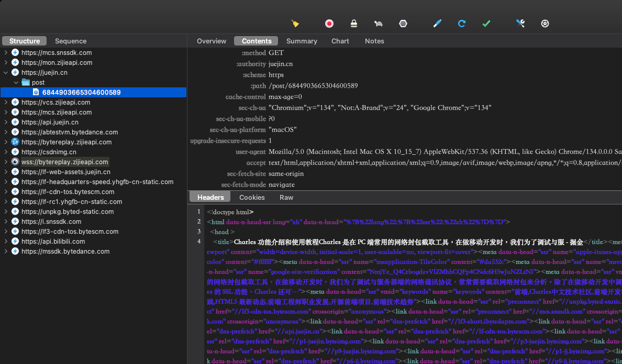Open the Overview tab

click(212, 41)
